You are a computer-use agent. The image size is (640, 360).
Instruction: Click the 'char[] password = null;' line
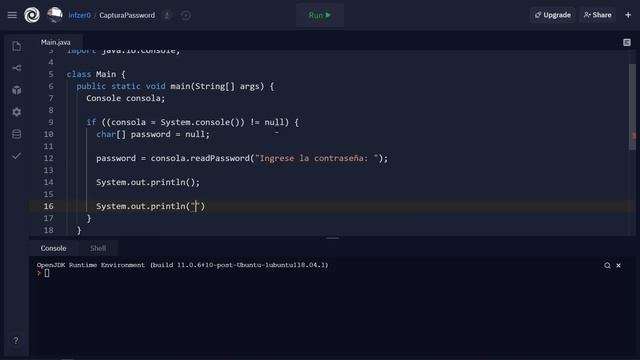tap(153, 134)
